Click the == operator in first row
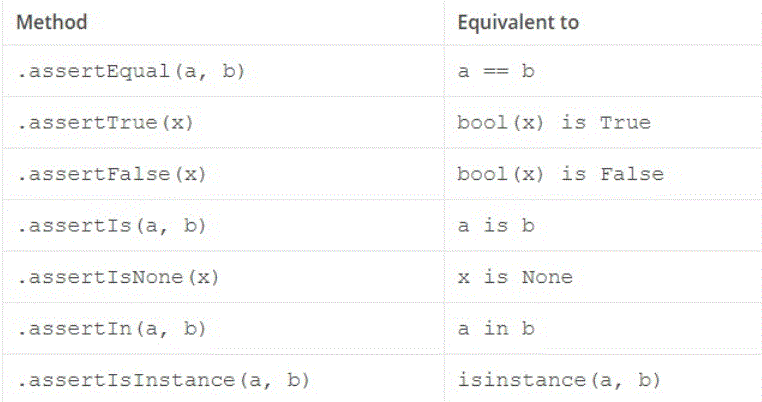762x402 pixels. (x=496, y=71)
